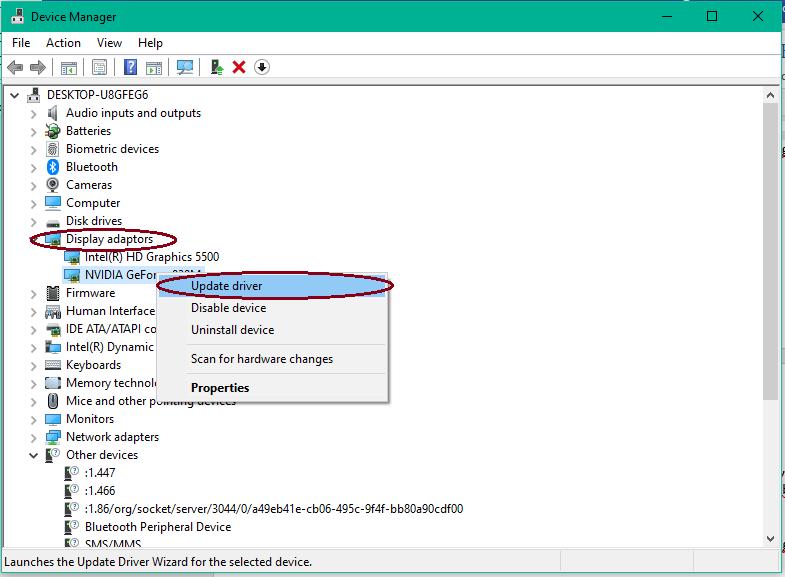Choose Uninstall device in context menu

click(x=272, y=330)
